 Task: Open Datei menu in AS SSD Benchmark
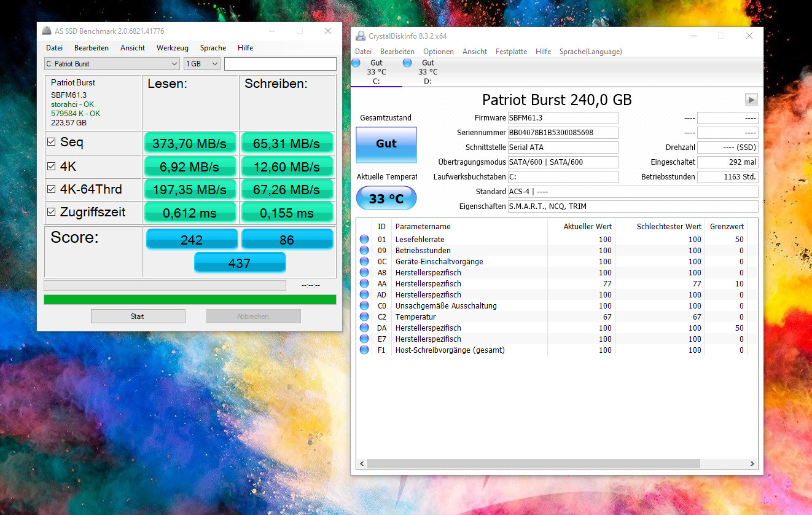coord(54,48)
